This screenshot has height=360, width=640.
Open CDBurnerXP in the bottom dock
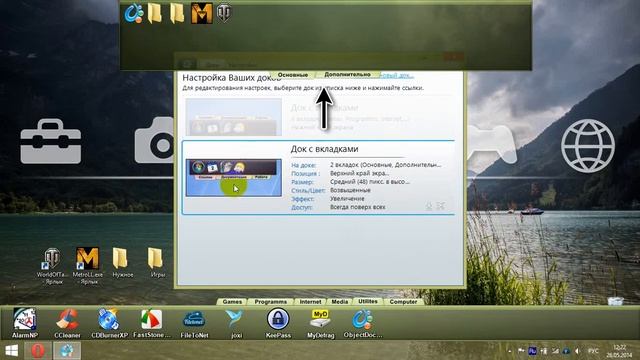[109, 323]
